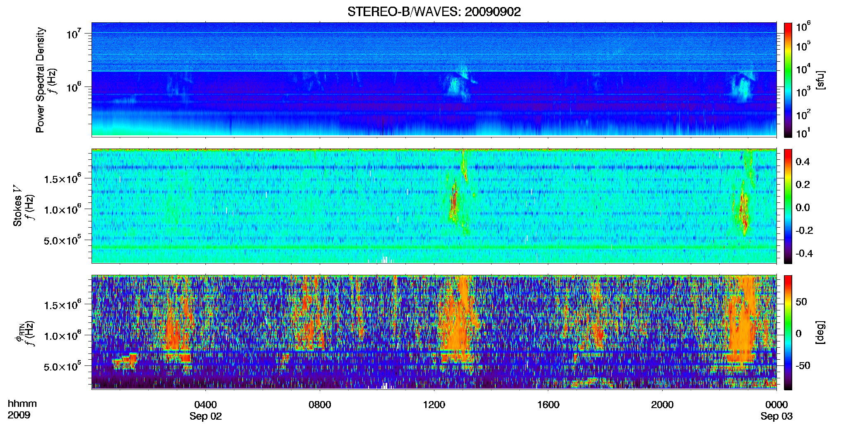Click inside the Stokes V spectrogram panel
Image resolution: width=868 pixels, height=447 pixels.
pyautogui.click(x=434, y=206)
